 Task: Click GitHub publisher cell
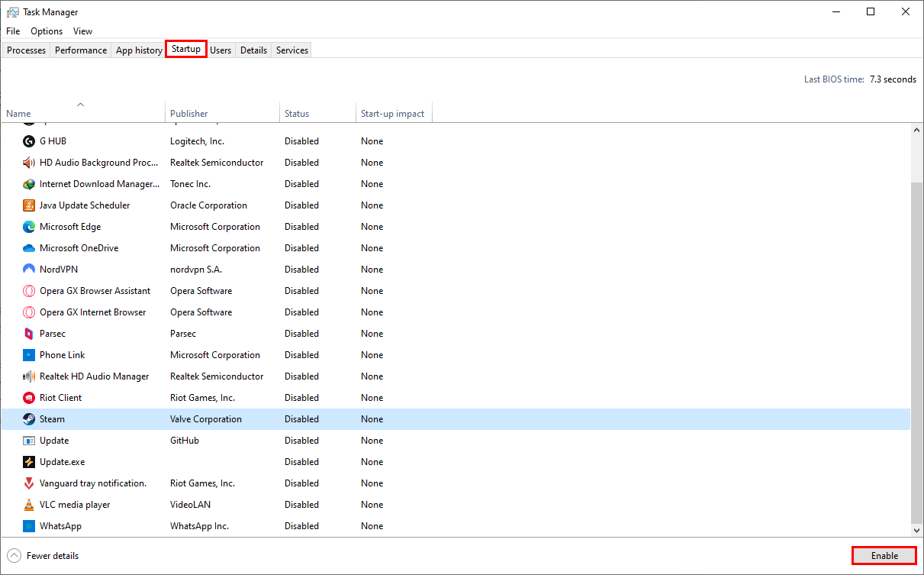pos(185,441)
